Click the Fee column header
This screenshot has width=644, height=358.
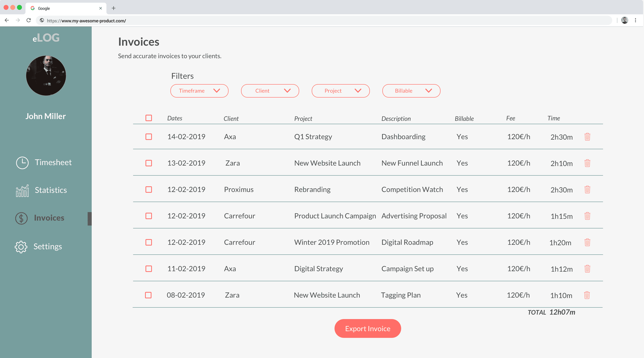(x=511, y=118)
